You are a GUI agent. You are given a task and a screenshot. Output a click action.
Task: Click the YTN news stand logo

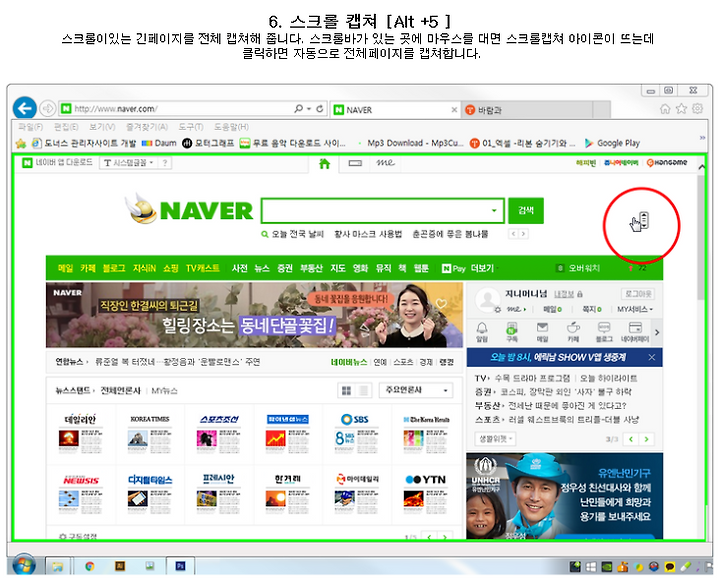click(426, 479)
